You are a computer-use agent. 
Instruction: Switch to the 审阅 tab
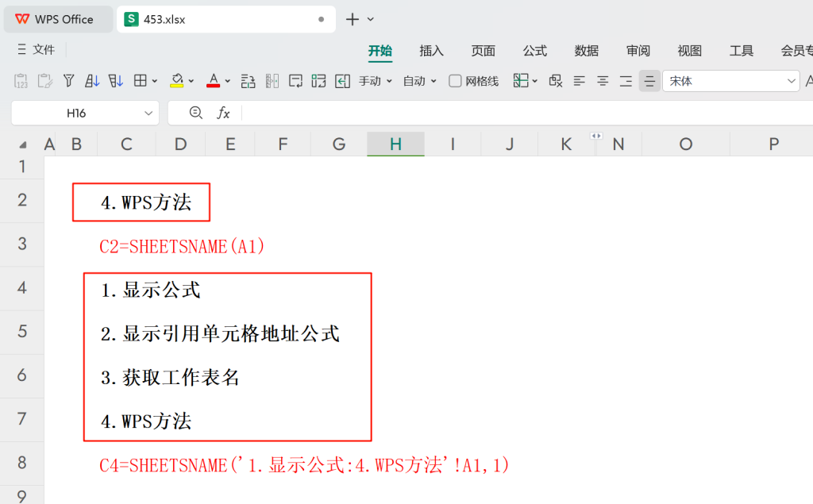(x=638, y=51)
